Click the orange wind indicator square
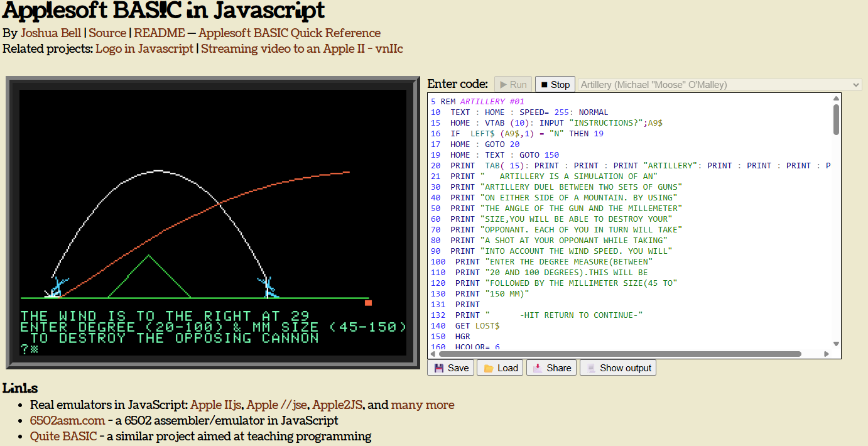 point(369,303)
